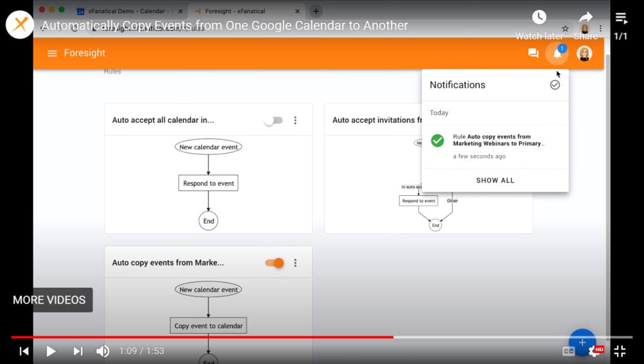Click the mark-all-read checkmark in Notifications
This screenshot has width=644, height=364.
[x=555, y=84]
